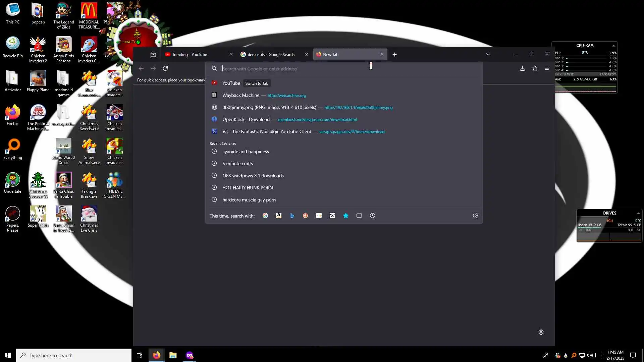The width and height of the screenshot is (644, 362).
Task: Search this time with eBay
Action: point(319,216)
